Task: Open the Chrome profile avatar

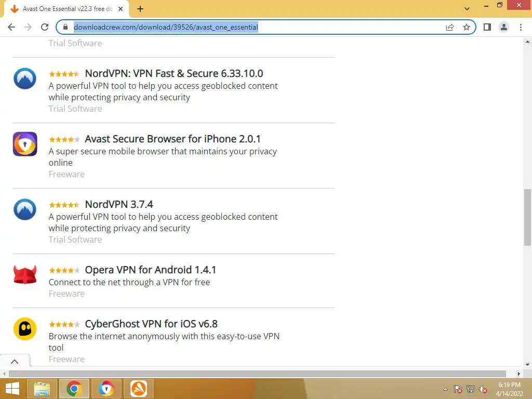Action: (x=504, y=27)
